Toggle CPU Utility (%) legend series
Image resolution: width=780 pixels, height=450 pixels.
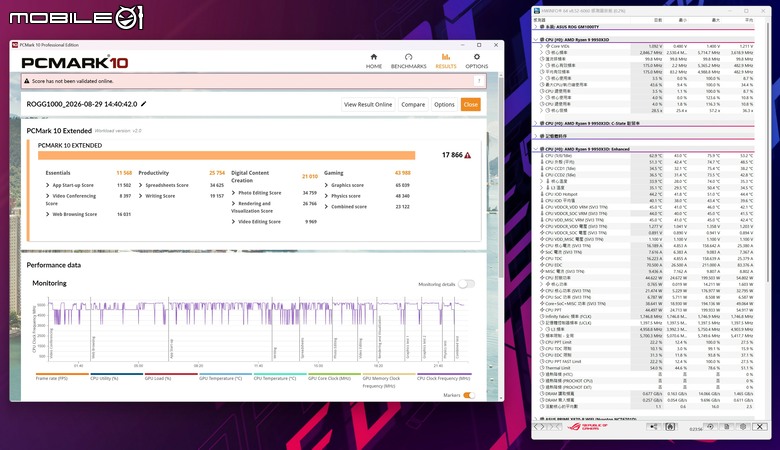116,377
